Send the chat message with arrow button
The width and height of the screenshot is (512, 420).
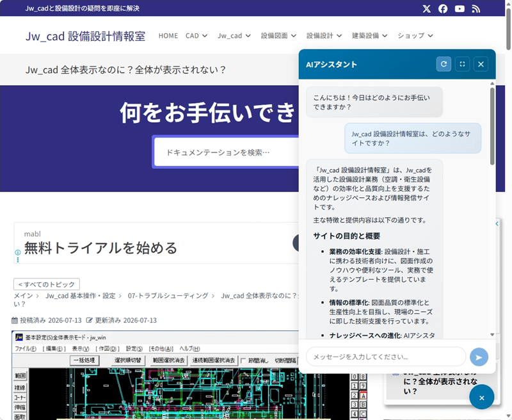click(479, 357)
